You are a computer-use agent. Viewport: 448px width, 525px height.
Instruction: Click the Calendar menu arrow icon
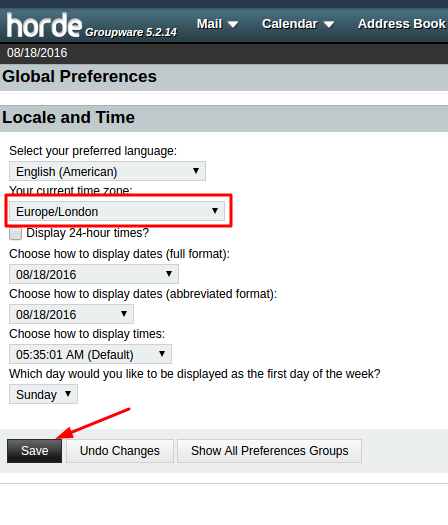(x=329, y=24)
